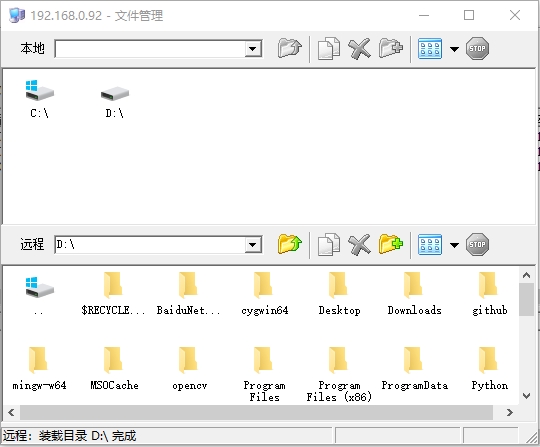This screenshot has height=447, width=540.
Task: Maximize the file manager window
Action: [x=469, y=15]
